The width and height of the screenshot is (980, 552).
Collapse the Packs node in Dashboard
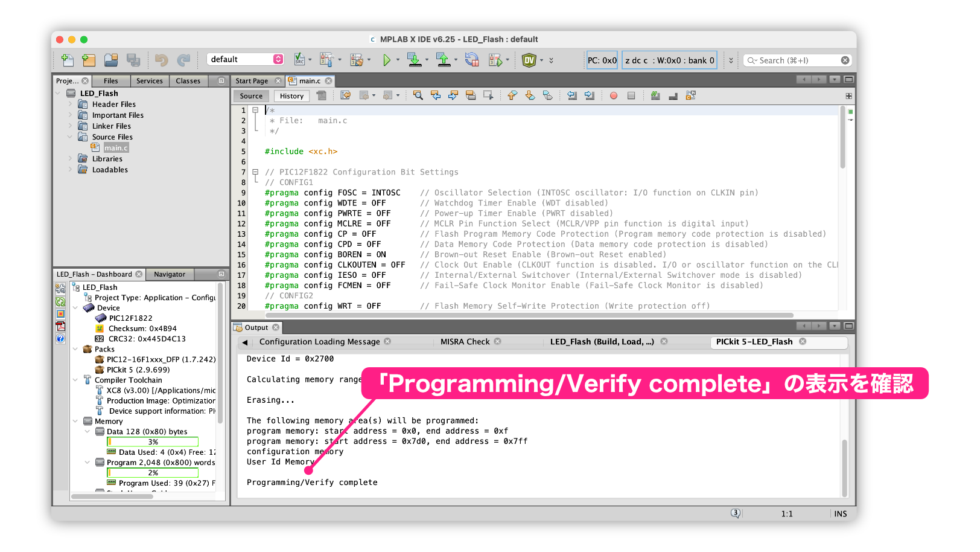[x=75, y=348]
